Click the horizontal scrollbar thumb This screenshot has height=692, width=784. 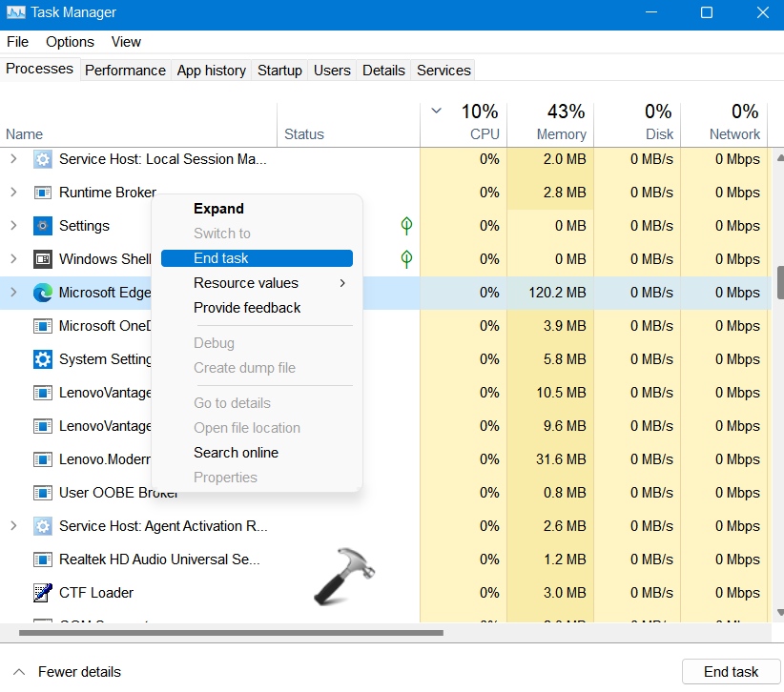[x=229, y=632]
